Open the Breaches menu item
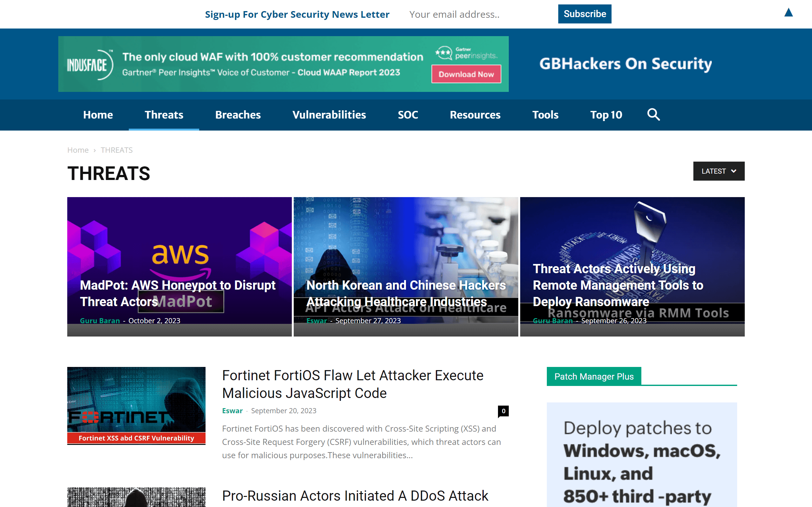Image resolution: width=812 pixels, height=507 pixels. (238, 115)
